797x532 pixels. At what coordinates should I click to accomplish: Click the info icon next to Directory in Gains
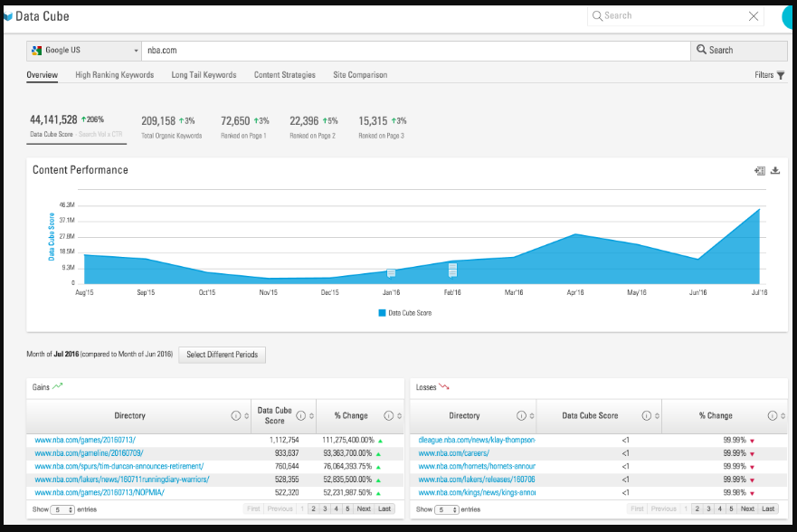click(x=235, y=415)
